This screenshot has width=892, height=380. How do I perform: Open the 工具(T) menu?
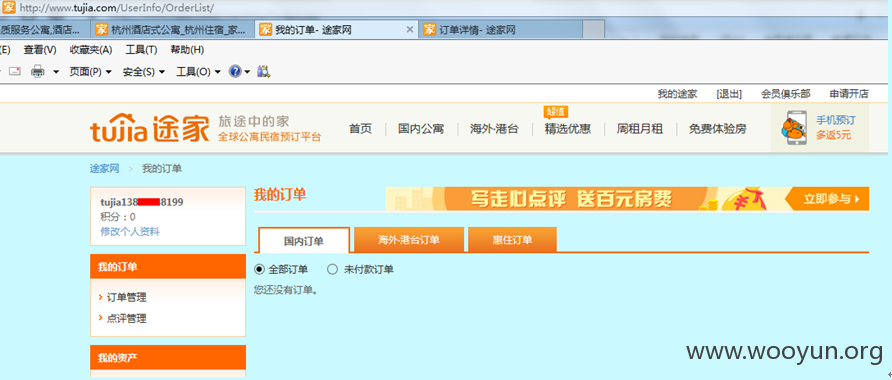[x=141, y=50]
